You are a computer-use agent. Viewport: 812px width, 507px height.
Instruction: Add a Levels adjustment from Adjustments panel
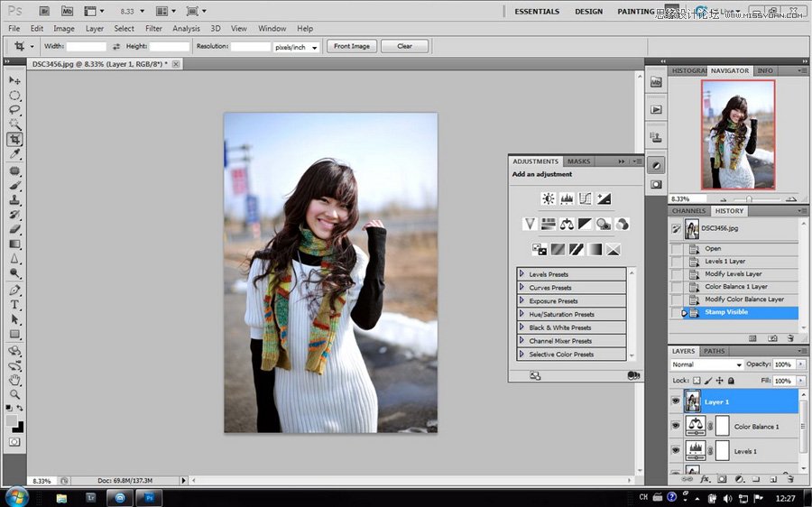(x=567, y=198)
